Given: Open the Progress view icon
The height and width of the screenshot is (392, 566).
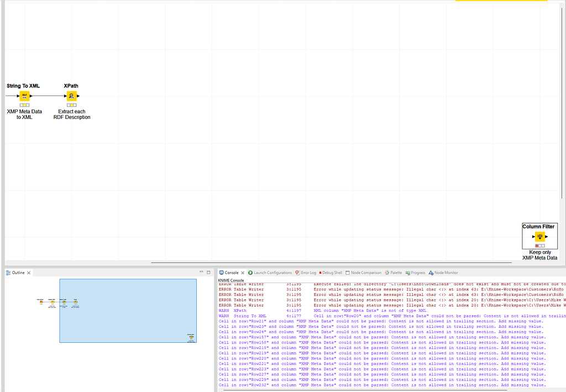Looking at the screenshot, I should tap(407, 272).
